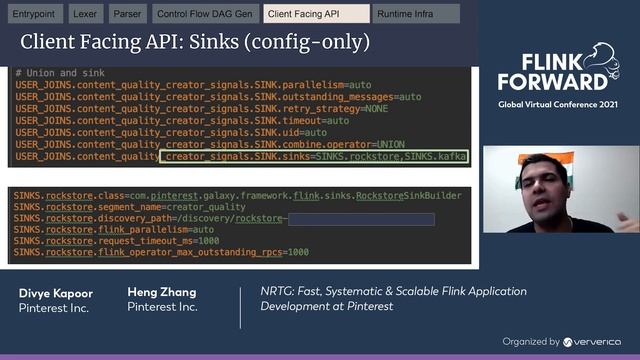Click the '# Union and sink' comment line
Image resolution: width=640 pixels, height=360 pixels.
click(60, 73)
